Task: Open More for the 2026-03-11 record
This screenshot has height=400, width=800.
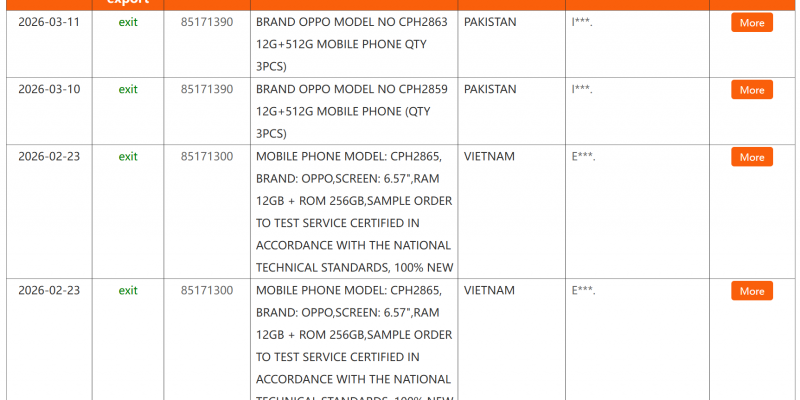Action: [x=752, y=22]
